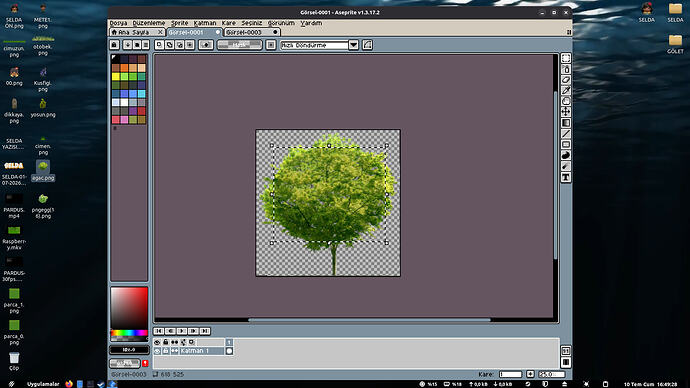Toggle the lock on Katman 1 layer
The height and width of the screenshot is (388, 690).
click(166, 351)
